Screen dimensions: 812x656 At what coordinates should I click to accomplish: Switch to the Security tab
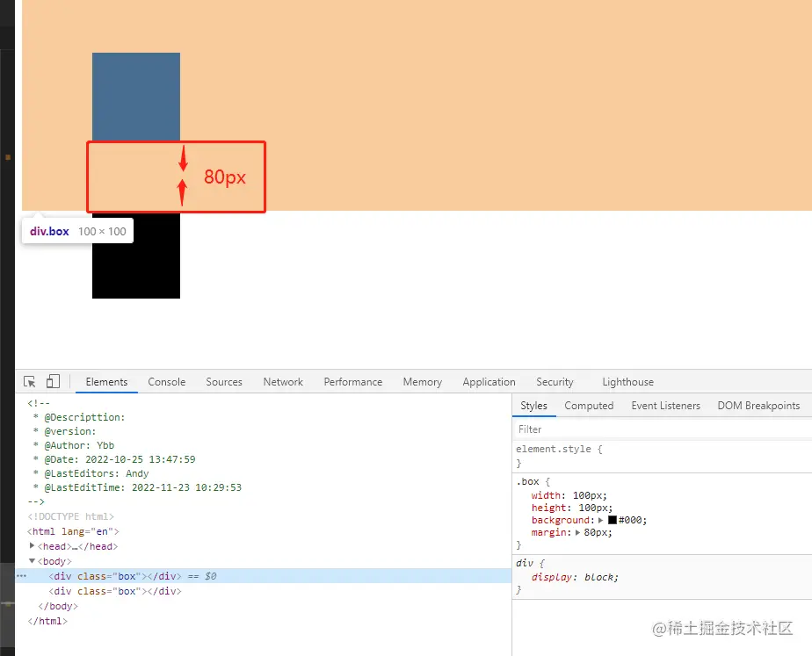(555, 382)
